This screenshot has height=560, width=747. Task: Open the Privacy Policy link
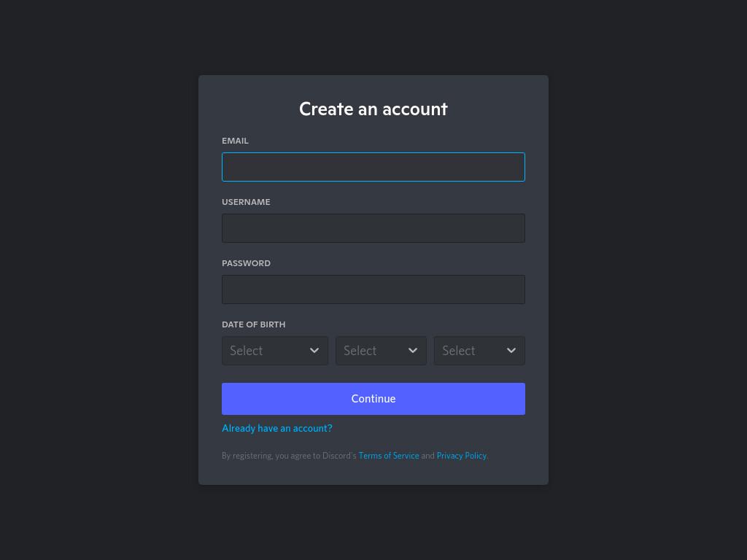click(x=462, y=456)
